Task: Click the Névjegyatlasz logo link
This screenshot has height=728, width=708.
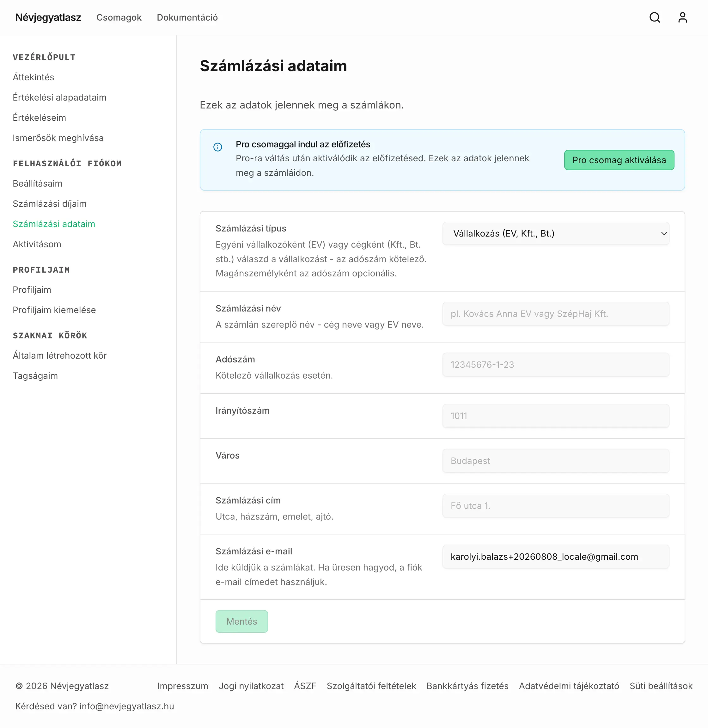Action: 48,17
